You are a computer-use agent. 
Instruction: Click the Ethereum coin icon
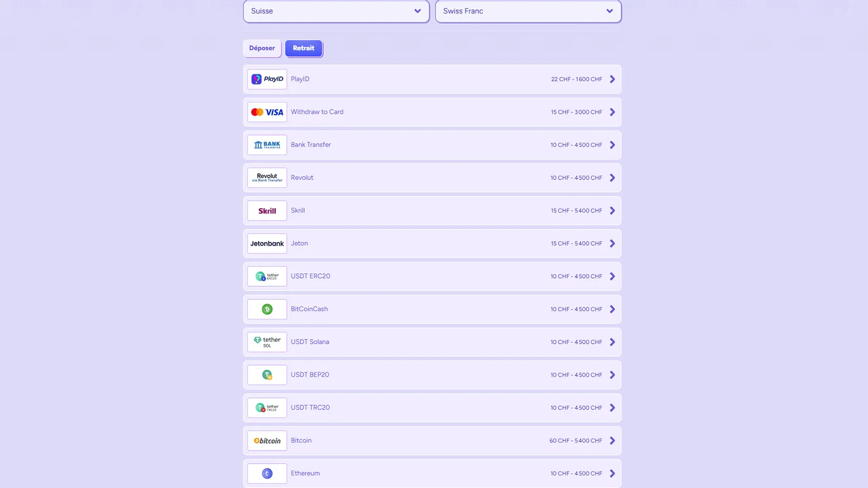pos(267,473)
